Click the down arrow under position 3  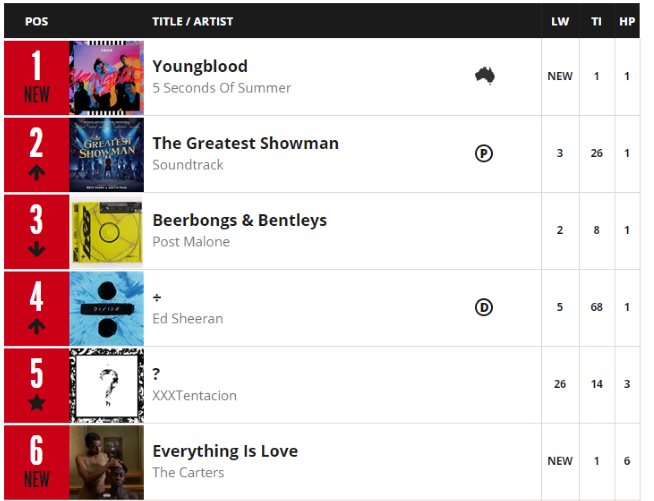pyautogui.click(x=37, y=249)
